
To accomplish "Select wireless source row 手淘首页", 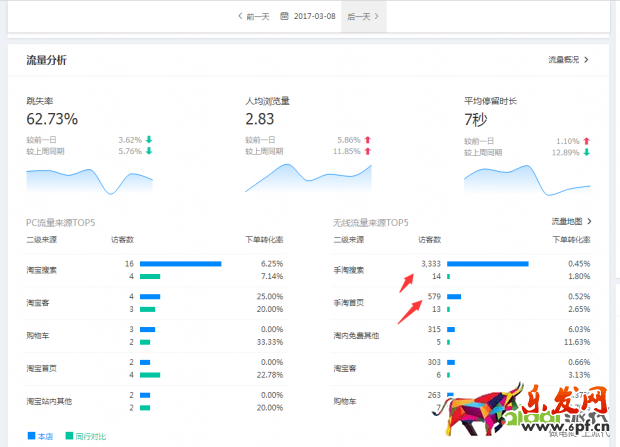I will [x=462, y=303].
